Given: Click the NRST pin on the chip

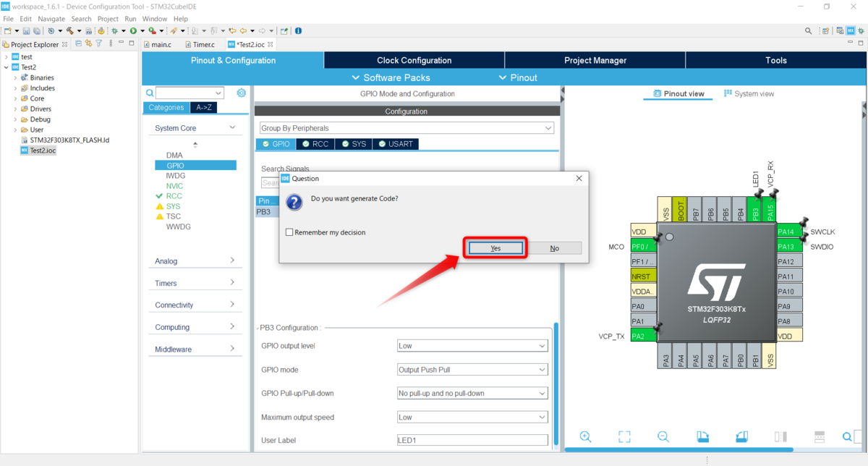Looking at the screenshot, I should point(643,276).
